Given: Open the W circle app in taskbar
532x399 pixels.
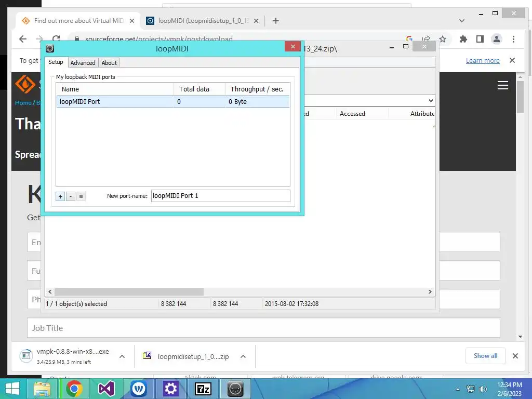Looking at the screenshot, I should tap(138, 389).
